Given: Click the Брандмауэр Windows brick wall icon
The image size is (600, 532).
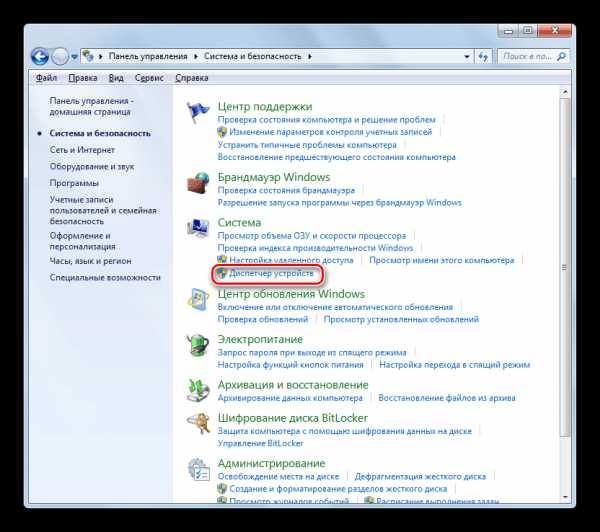Looking at the screenshot, I should pyautogui.click(x=198, y=183).
